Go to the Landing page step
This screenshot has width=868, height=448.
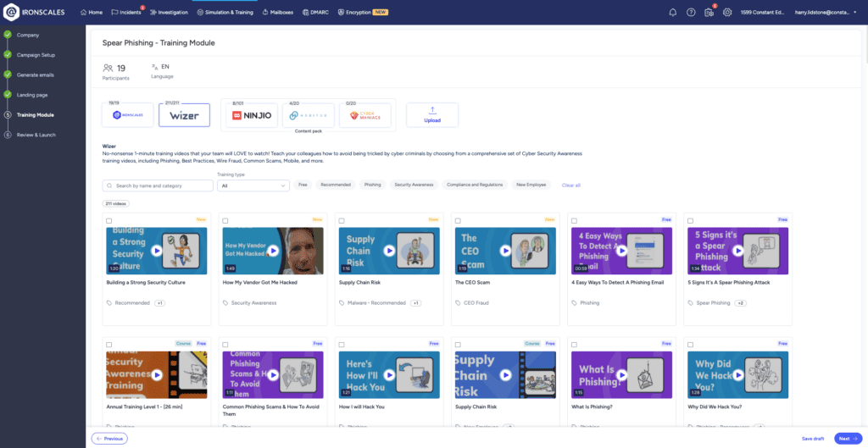[x=32, y=95]
